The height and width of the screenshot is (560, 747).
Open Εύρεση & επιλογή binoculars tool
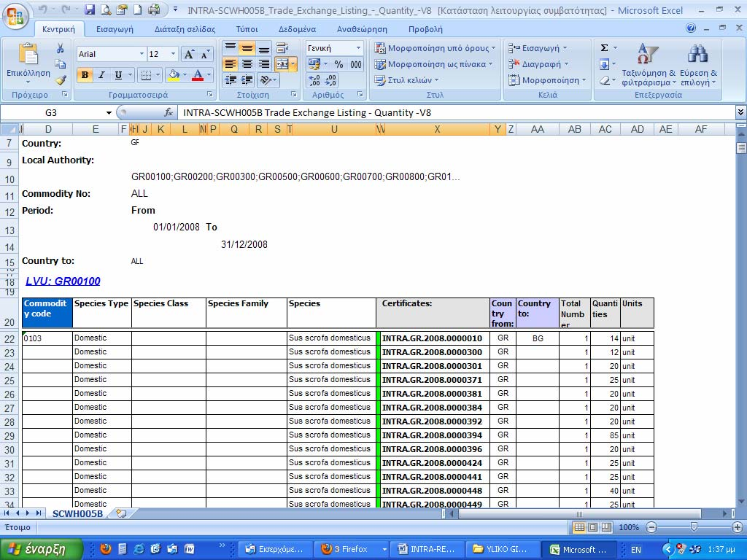coord(698,65)
